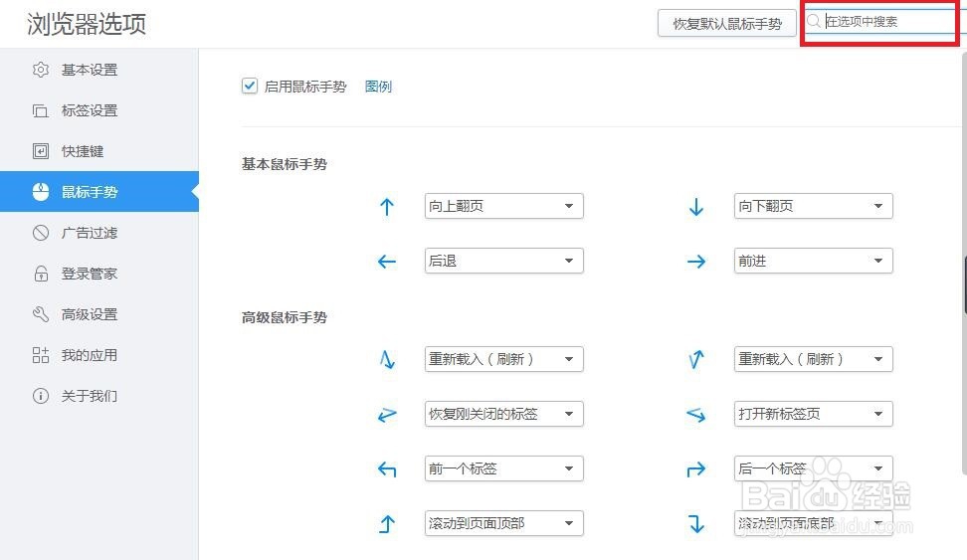Uncheck the 启用鼠标手势 checkbox
Screen dimensions: 967x560
250,87
